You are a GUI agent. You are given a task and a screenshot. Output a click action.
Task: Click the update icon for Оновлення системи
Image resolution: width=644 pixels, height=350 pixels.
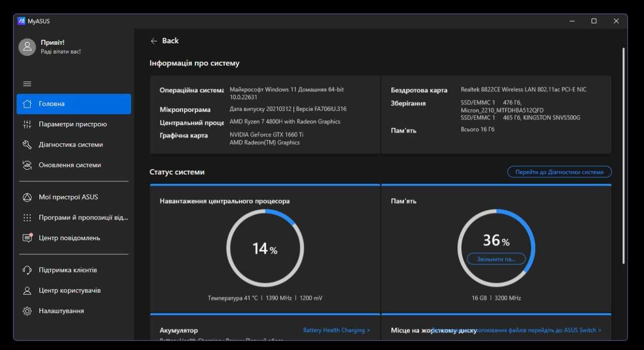pos(27,165)
